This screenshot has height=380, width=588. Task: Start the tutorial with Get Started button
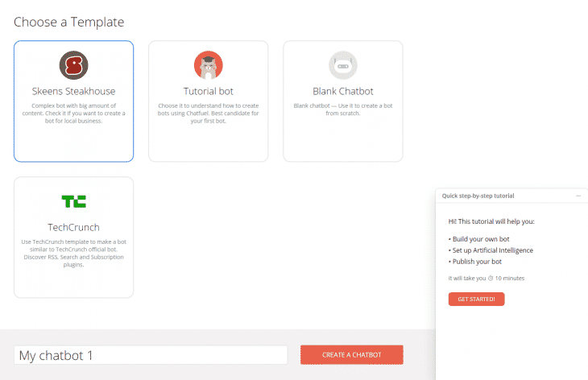pyautogui.click(x=476, y=299)
